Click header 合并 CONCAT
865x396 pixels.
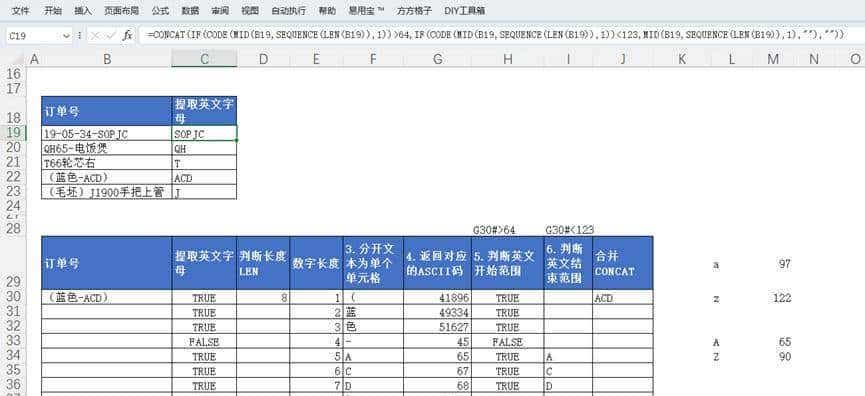623,263
